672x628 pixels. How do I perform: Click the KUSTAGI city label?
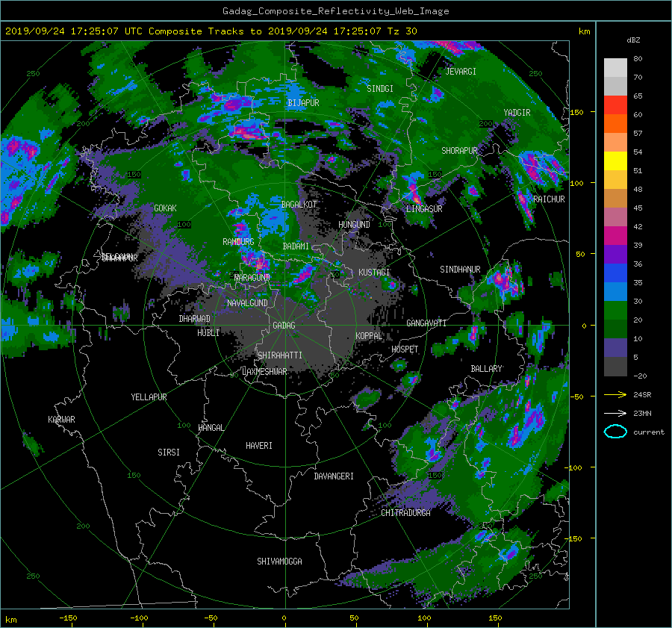click(x=374, y=273)
